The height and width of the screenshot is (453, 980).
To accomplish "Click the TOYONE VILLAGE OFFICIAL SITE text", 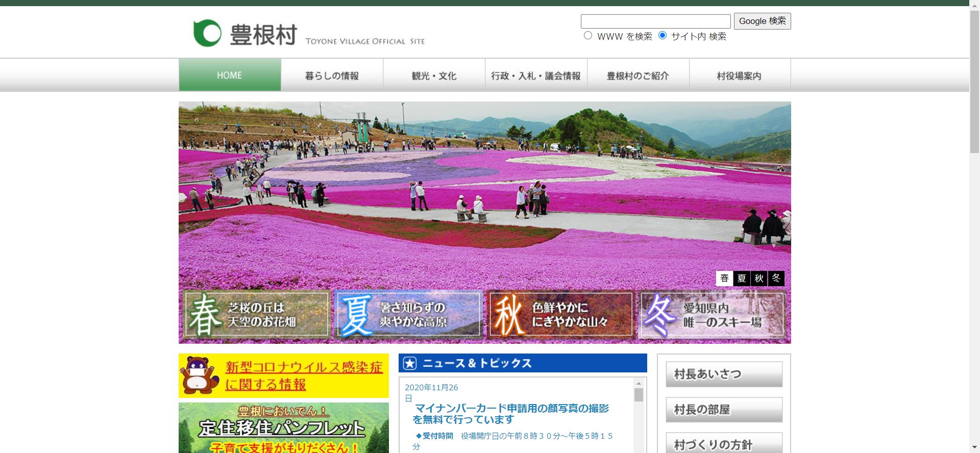I will coord(365,41).
